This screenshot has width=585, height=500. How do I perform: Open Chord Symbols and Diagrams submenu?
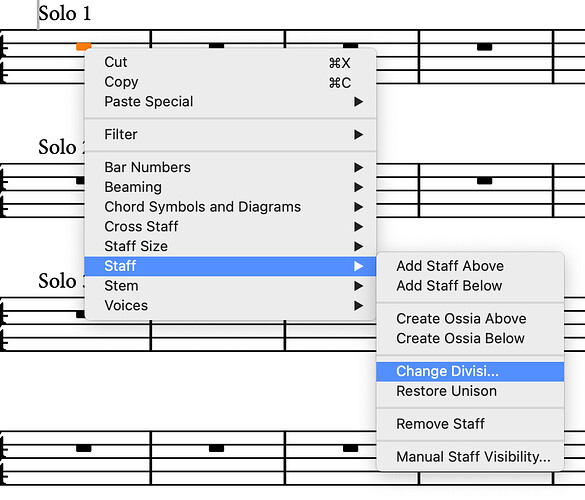click(x=230, y=207)
